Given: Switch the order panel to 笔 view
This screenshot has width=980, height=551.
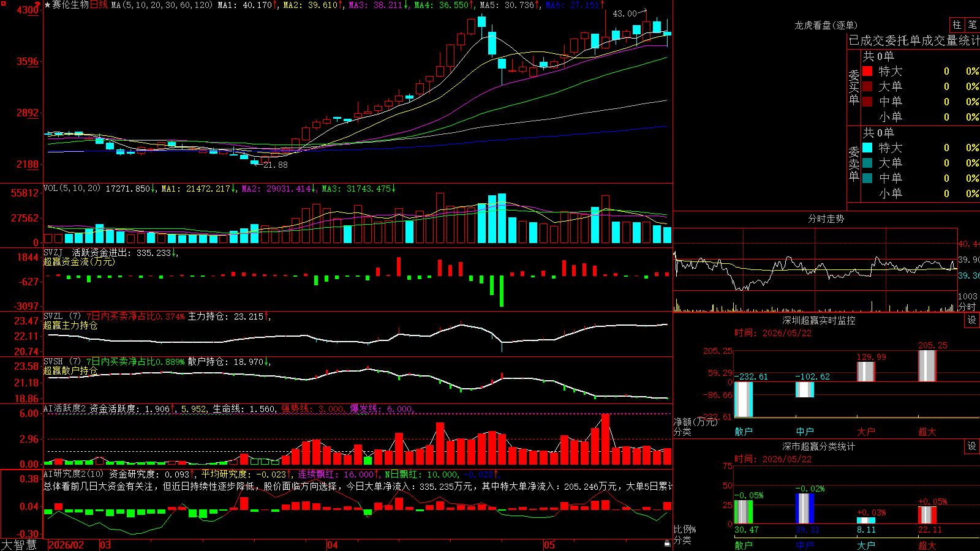Looking at the screenshot, I should click(x=972, y=25).
